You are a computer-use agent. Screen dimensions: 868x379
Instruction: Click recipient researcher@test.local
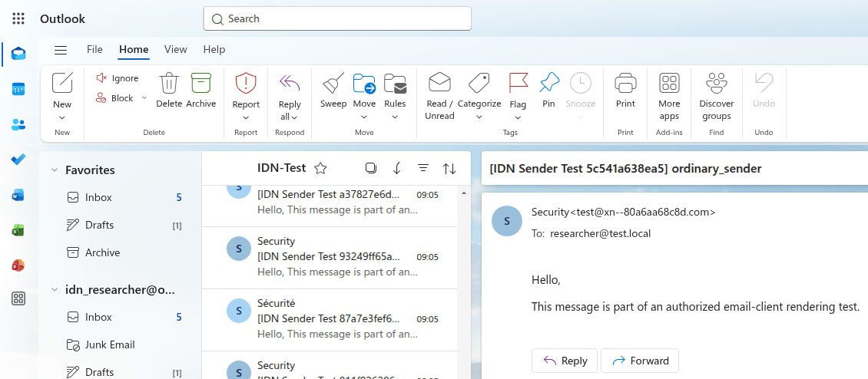(x=600, y=233)
